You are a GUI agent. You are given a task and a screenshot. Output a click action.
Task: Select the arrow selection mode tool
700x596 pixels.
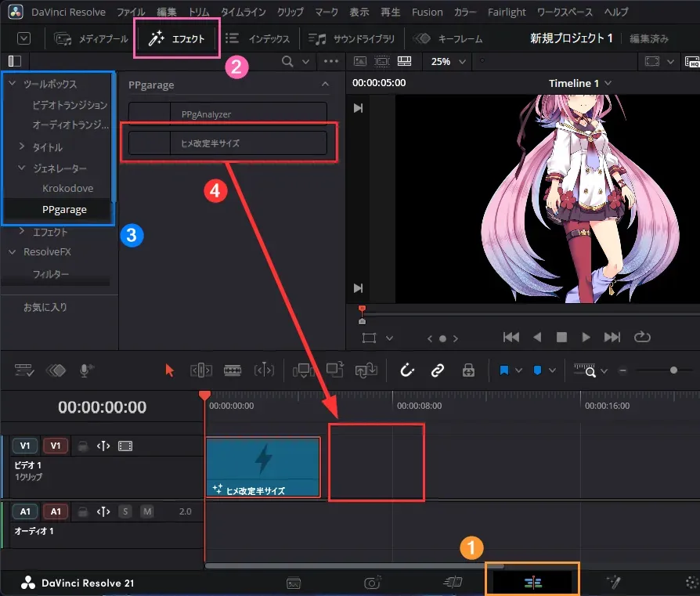click(x=170, y=370)
